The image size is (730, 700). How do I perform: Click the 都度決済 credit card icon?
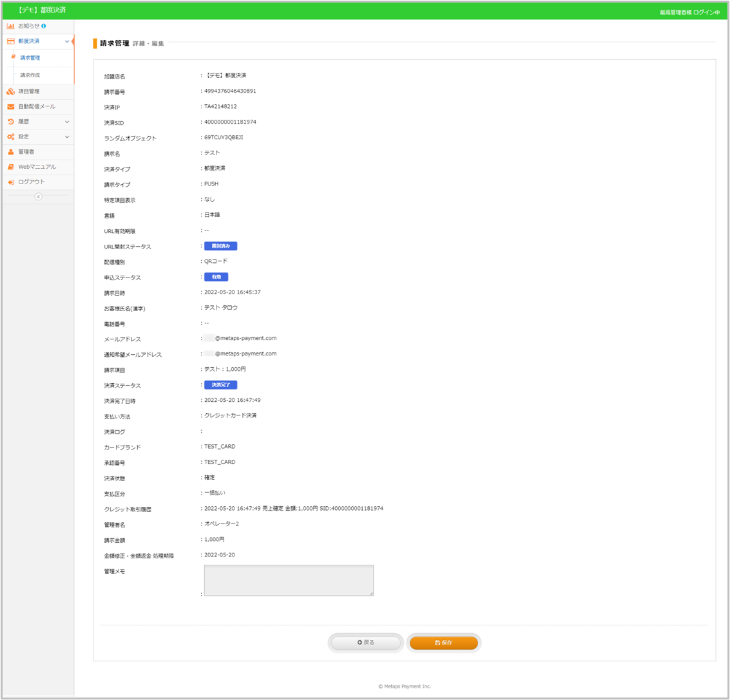click(11, 41)
